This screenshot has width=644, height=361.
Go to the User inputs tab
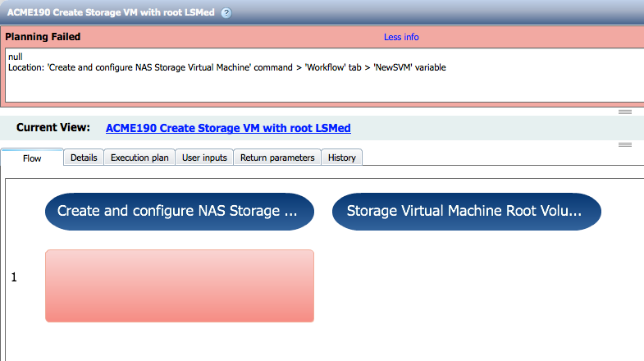204,158
